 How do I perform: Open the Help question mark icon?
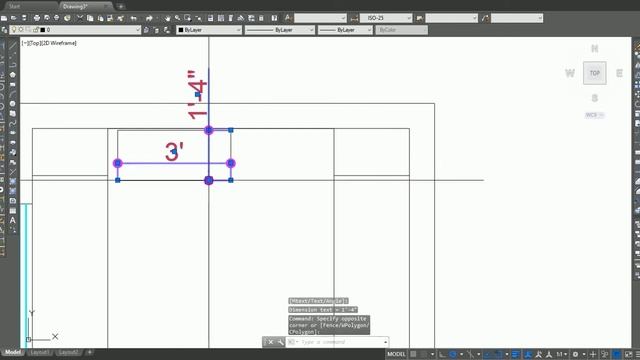click(x=274, y=18)
